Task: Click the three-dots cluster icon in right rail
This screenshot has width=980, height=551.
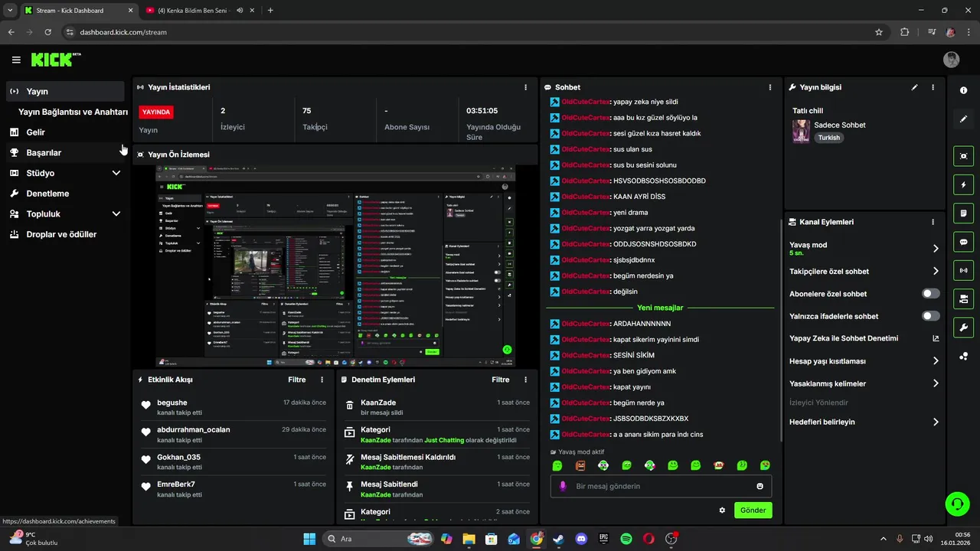Action: coord(963,356)
